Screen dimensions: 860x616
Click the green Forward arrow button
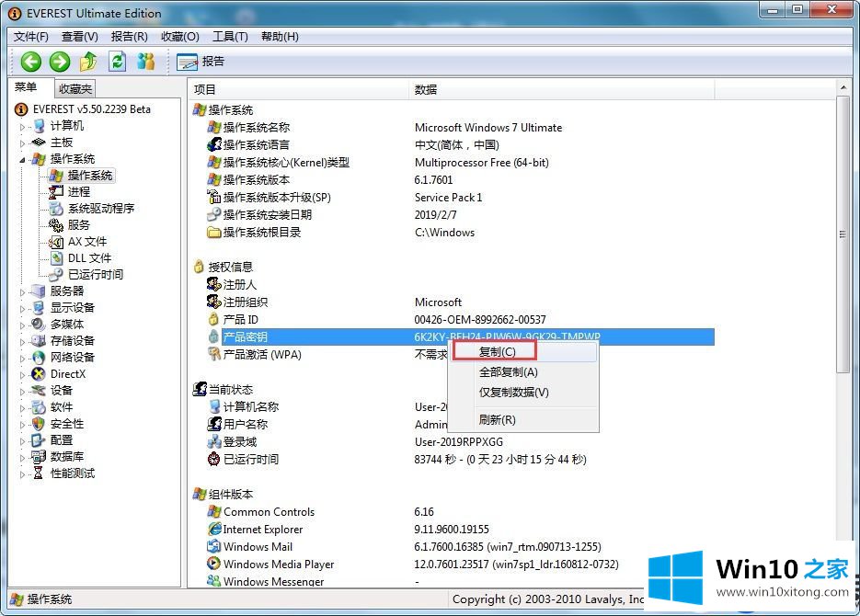tap(60, 62)
